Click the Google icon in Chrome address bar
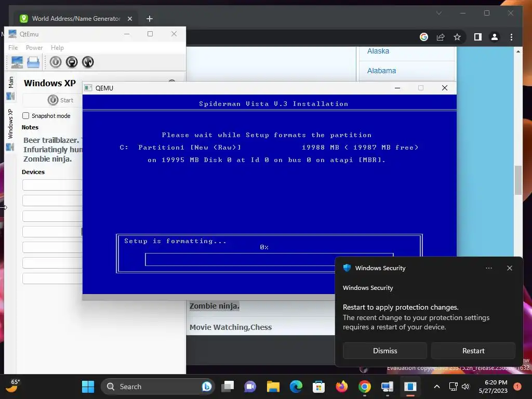Screen dimensions: 532x399 [x=424, y=37]
